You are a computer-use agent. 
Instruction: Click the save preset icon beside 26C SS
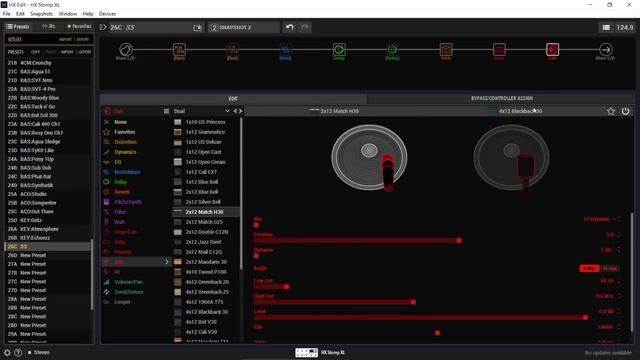tap(197, 27)
